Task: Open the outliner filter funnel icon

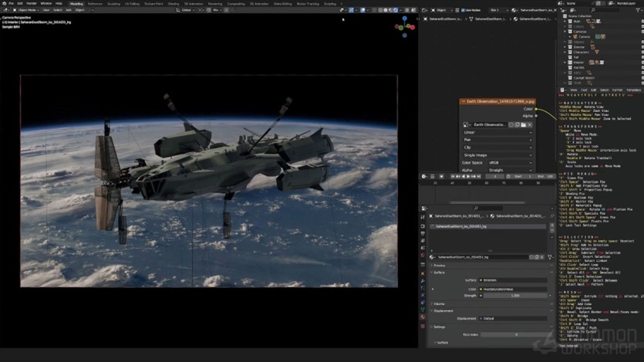Action: point(638,10)
